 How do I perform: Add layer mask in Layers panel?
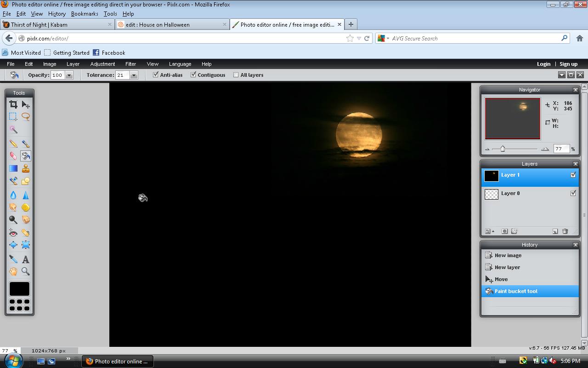tap(504, 231)
